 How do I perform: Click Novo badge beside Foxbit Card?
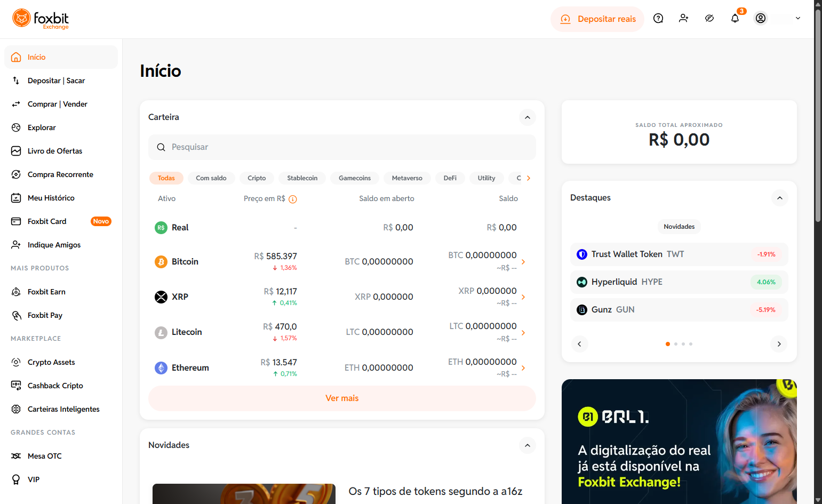[101, 221]
